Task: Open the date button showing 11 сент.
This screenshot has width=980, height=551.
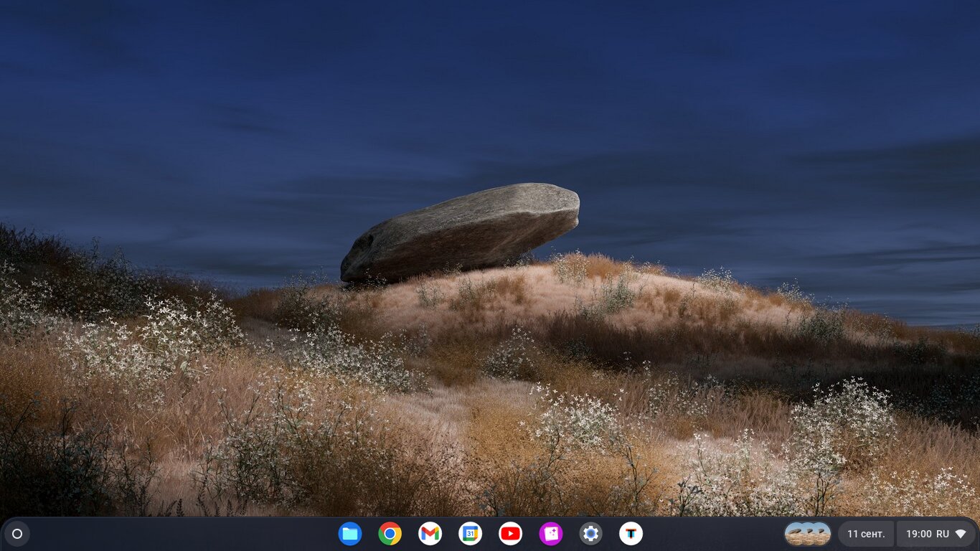Action: tap(866, 534)
